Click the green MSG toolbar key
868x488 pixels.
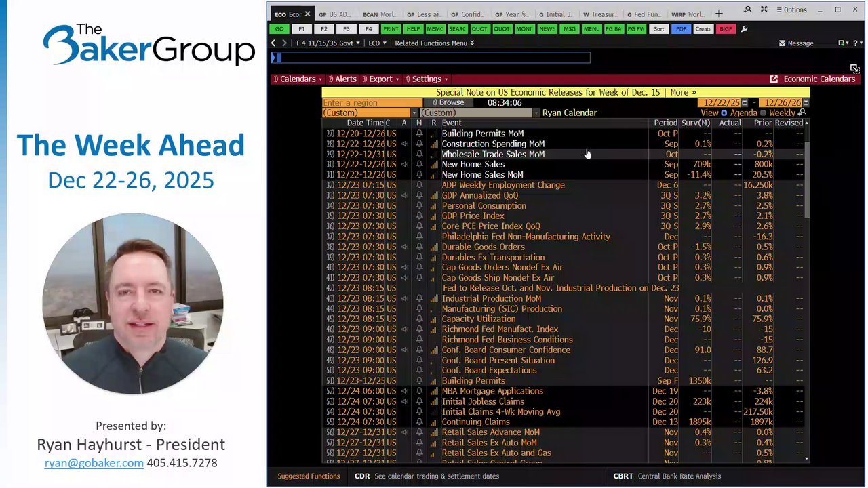click(569, 29)
